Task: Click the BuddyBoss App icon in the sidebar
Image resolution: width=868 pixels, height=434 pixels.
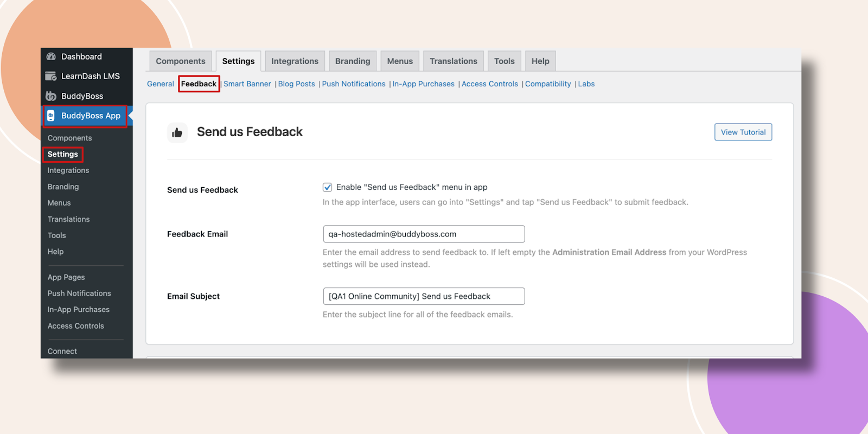Action: coord(51,116)
